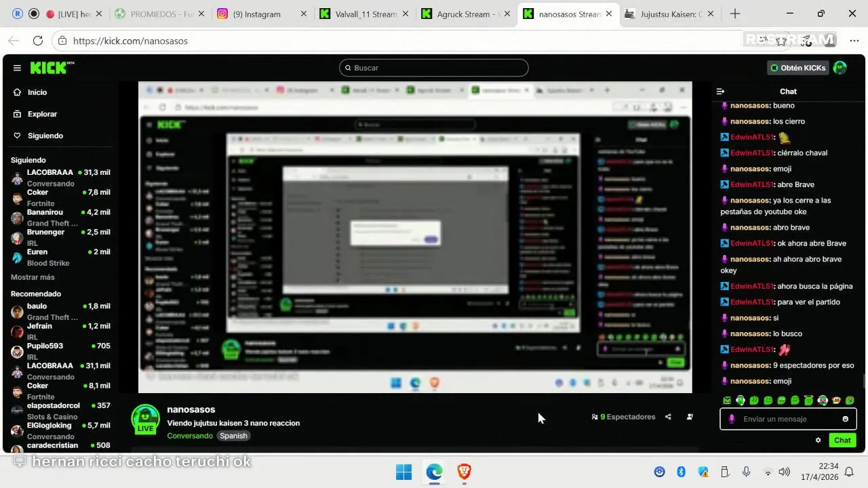Click the purple microphone badge in message box

[x=731, y=419]
